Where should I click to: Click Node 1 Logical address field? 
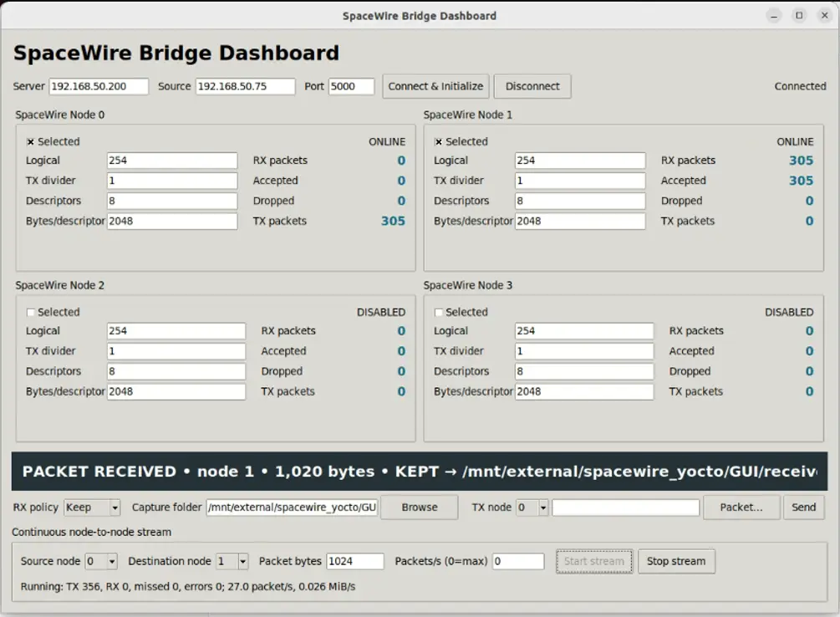[x=580, y=161]
